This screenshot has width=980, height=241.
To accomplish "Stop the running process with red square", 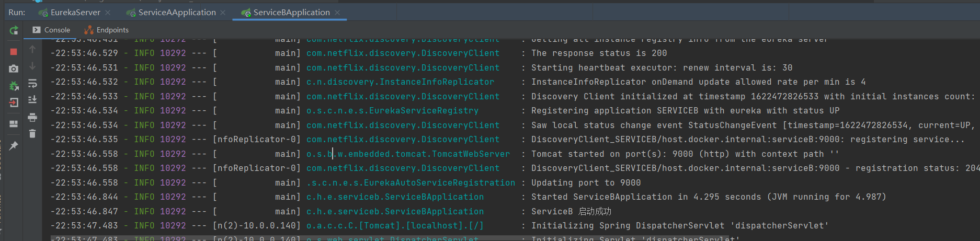I will tap(14, 52).
